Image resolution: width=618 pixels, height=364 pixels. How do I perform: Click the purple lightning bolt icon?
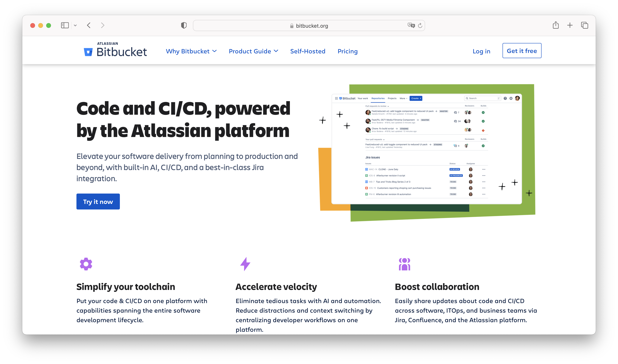pyautogui.click(x=245, y=264)
